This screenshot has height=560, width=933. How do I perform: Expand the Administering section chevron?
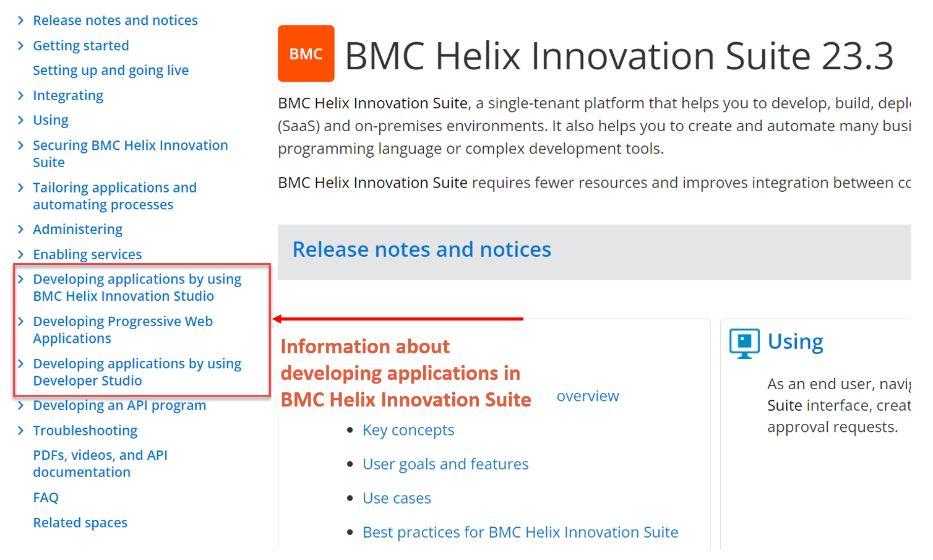coord(20,230)
